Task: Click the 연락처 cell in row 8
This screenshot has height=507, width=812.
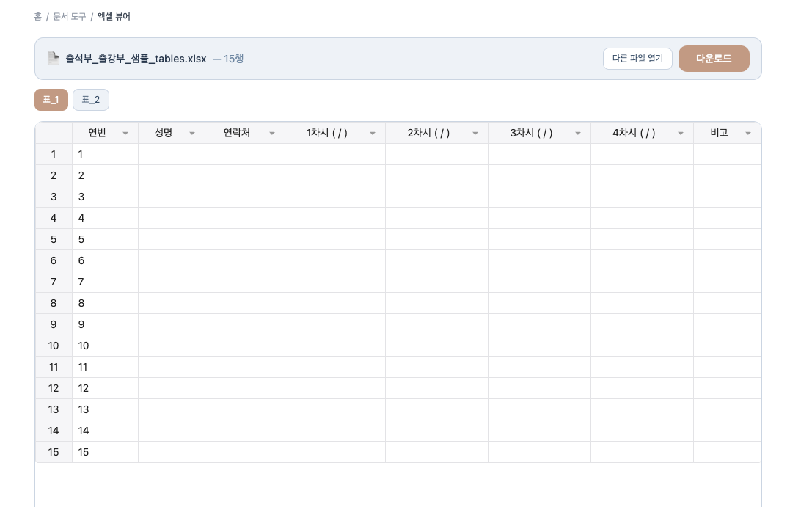Action: [x=245, y=303]
